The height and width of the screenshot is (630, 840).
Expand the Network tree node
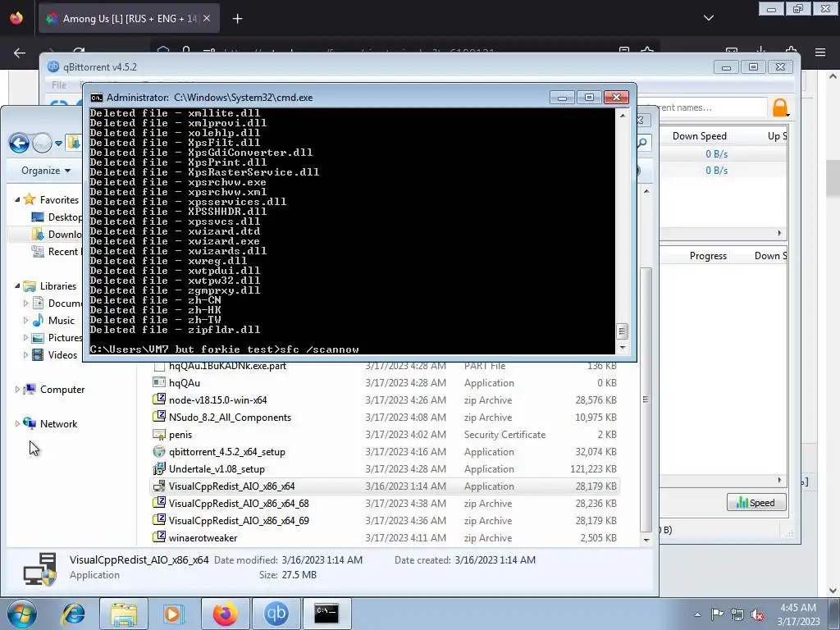(17, 423)
